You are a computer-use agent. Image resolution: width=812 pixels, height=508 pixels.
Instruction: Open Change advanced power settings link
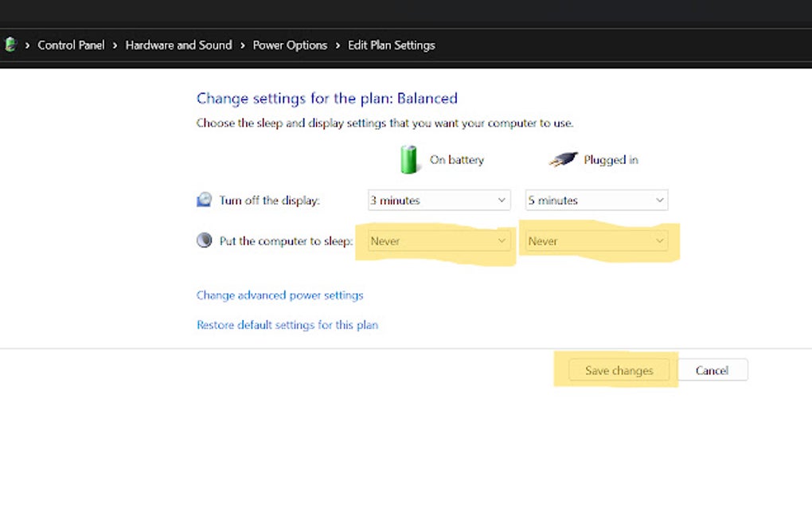(x=279, y=295)
